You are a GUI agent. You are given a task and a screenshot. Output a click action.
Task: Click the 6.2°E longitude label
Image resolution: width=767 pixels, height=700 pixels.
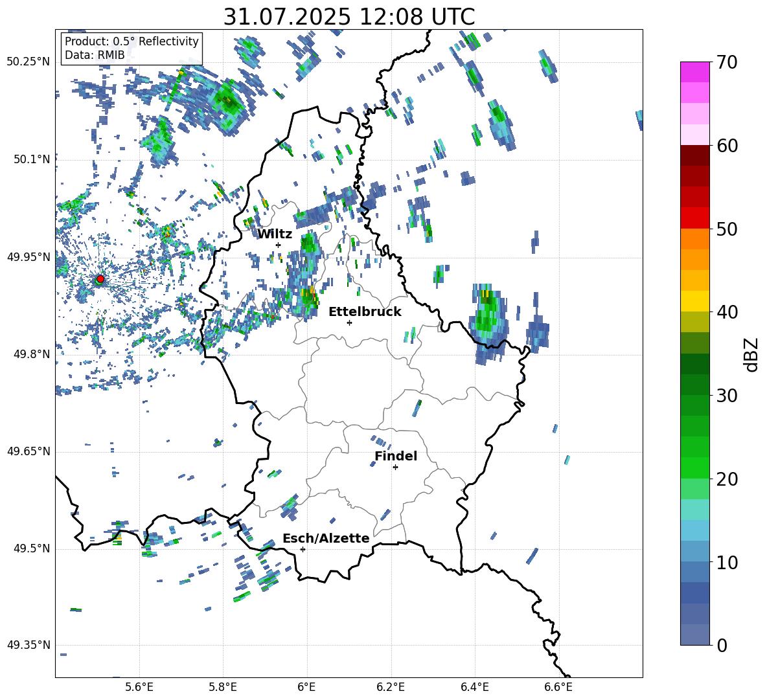coord(391,687)
